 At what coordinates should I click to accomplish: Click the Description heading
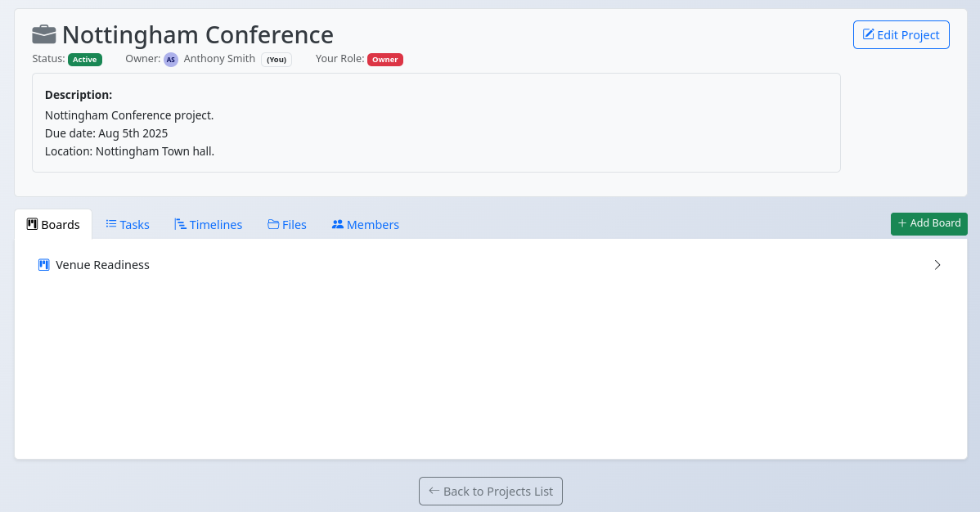coord(79,95)
